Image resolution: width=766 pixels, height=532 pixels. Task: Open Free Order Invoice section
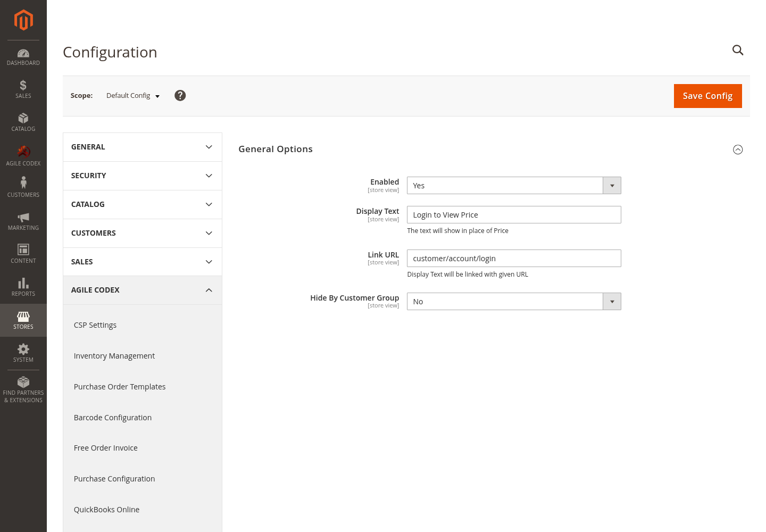(106, 448)
